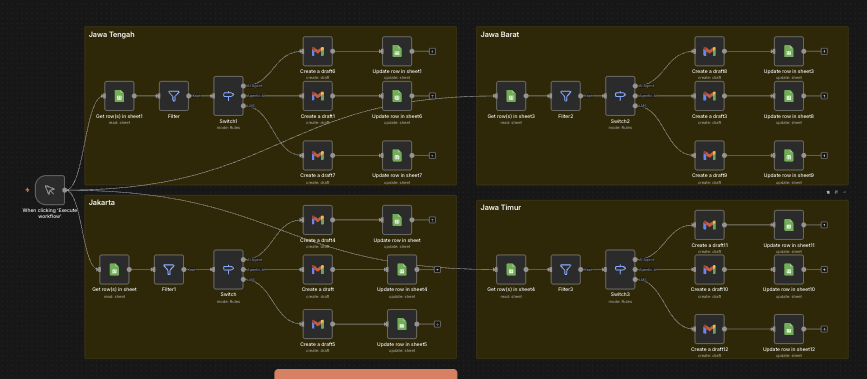Select the Filter3 node
867x379 pixels.
click(566, 269)
